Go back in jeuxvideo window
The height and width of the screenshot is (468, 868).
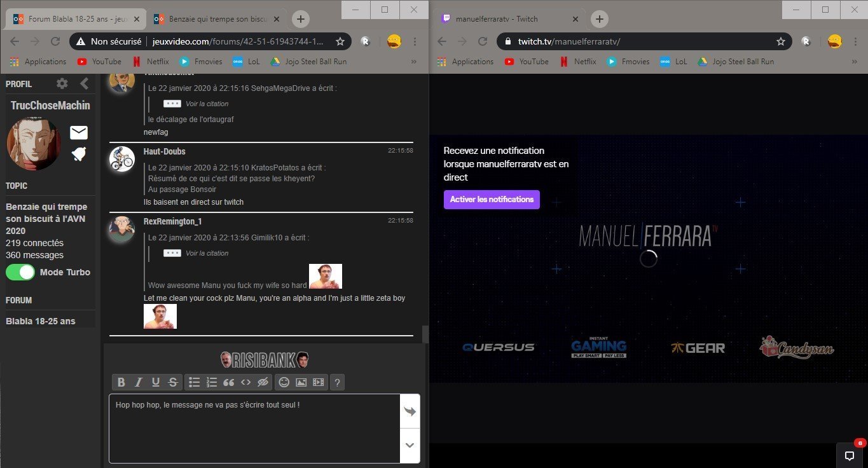(x=15, y=41)
